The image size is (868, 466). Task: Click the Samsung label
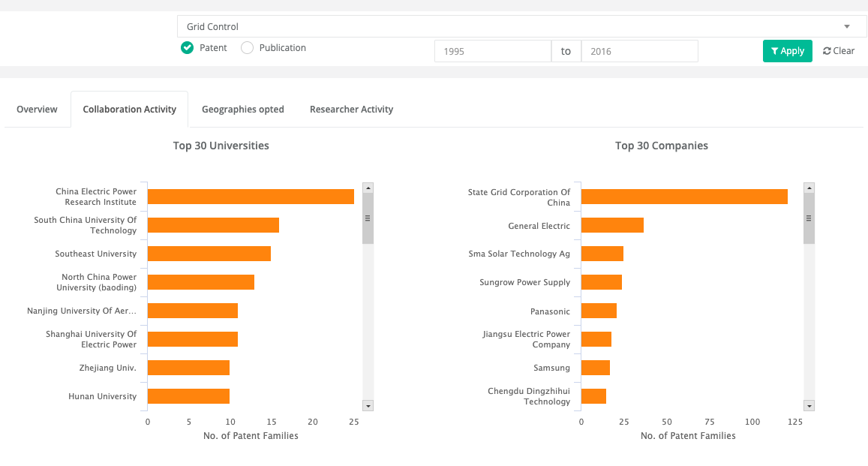pyautogui.click(x=552, y=368)
